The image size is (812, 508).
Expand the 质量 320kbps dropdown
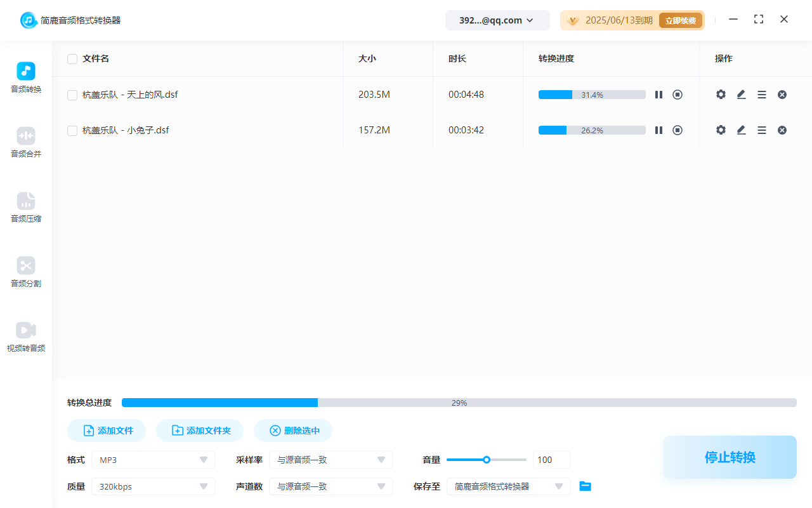(154, 486)
